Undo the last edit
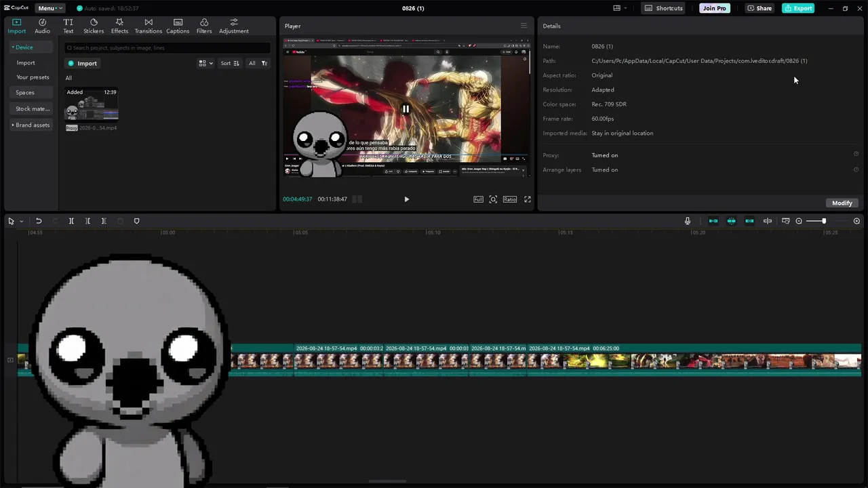 click(x=39, y=221)
